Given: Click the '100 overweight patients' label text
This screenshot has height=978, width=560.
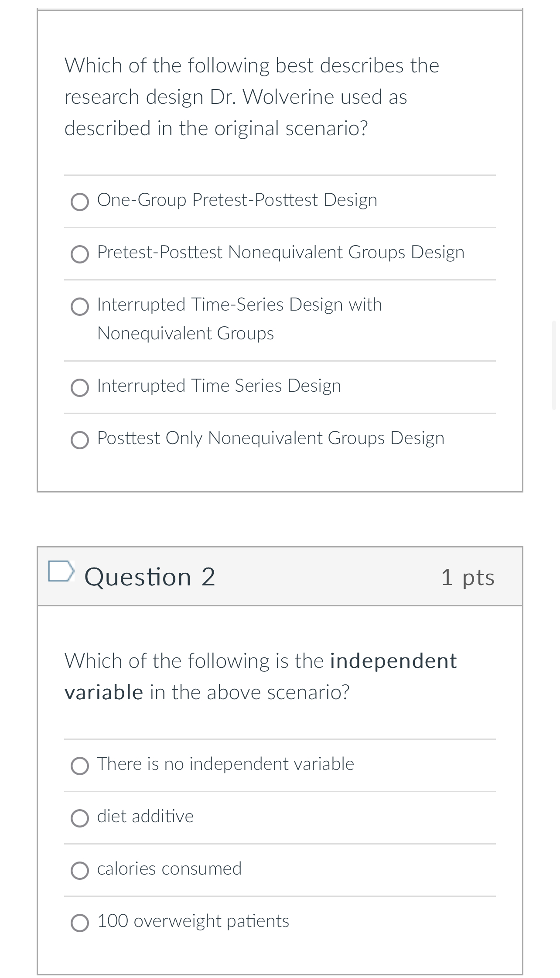Looking at the screenshot, I should point(193,921).
